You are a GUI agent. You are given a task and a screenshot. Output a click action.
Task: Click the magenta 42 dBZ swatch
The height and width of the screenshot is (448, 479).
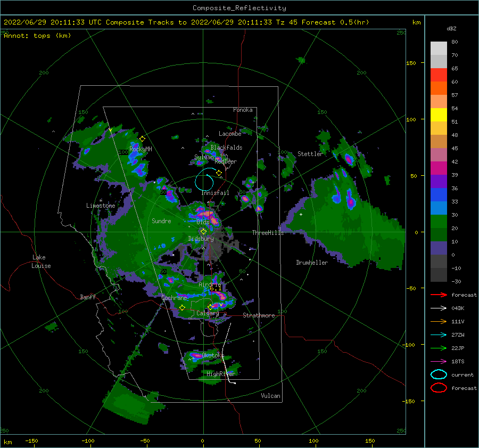439,168
